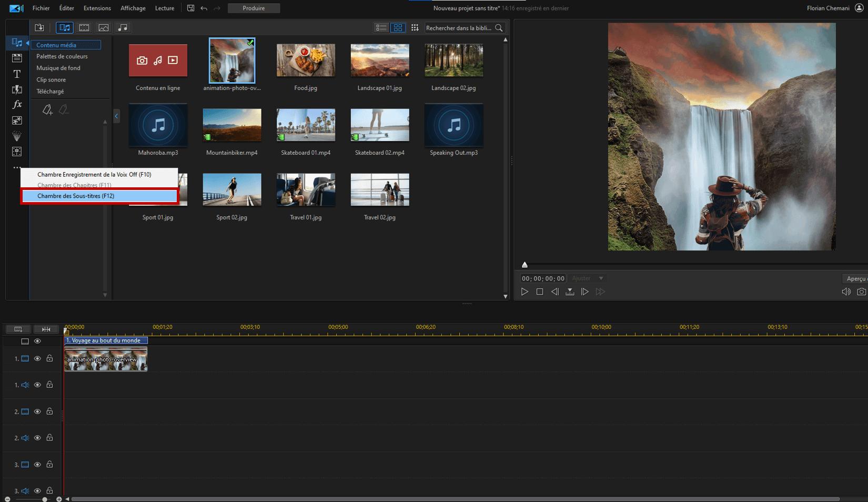Screen dimensions: 868x502
Task: Click the timeline zoom slider handle
Action: point(45,499)
